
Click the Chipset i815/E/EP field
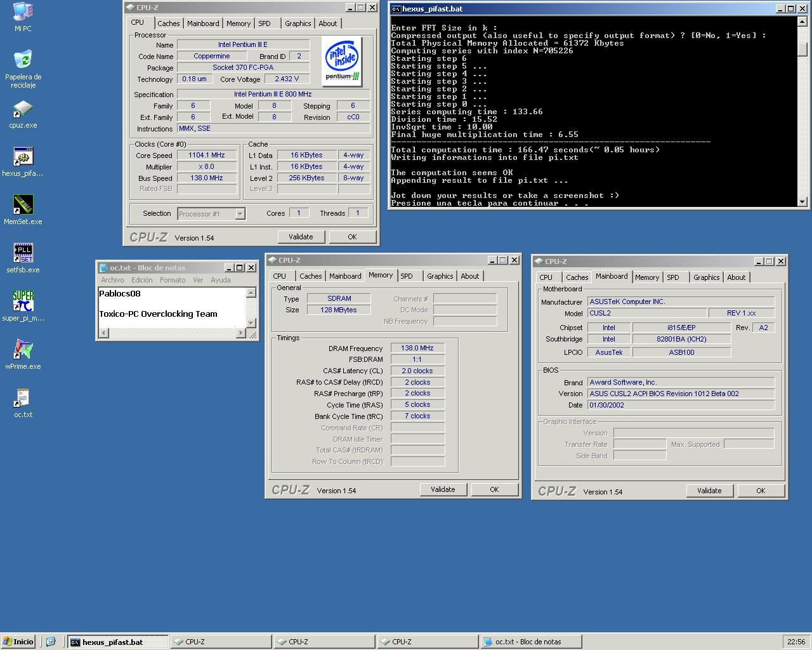pos(681,328)
